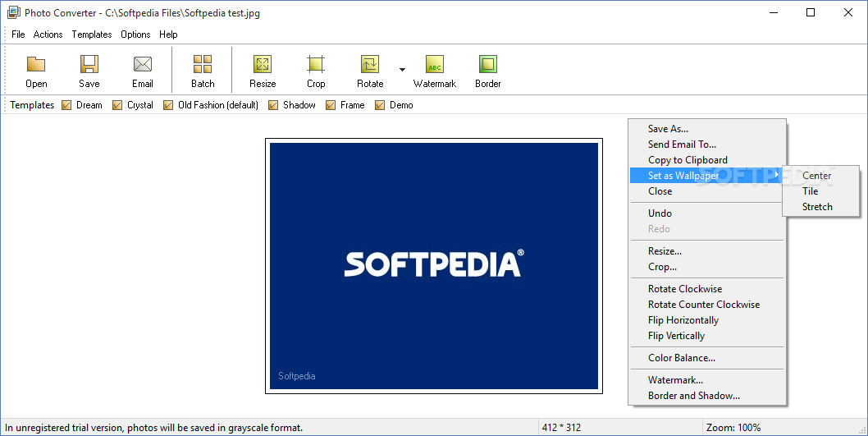Choose Send Email To... in context menu
This screenshot has width=868, height=436.
coord(707,144)
